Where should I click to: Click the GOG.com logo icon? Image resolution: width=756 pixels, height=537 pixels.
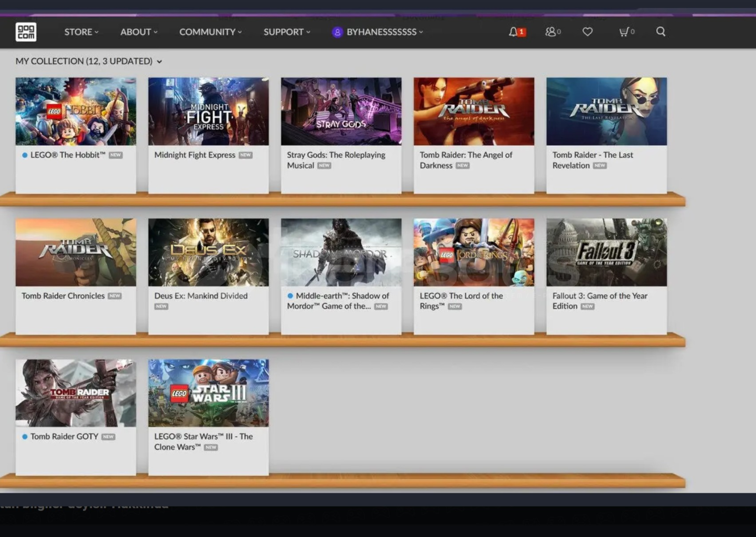26,32
